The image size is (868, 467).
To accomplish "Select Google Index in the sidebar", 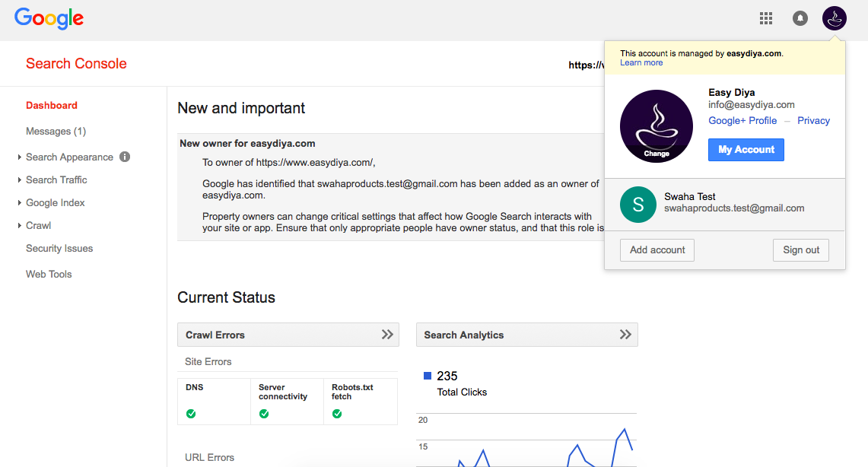I will click(56, 202).
